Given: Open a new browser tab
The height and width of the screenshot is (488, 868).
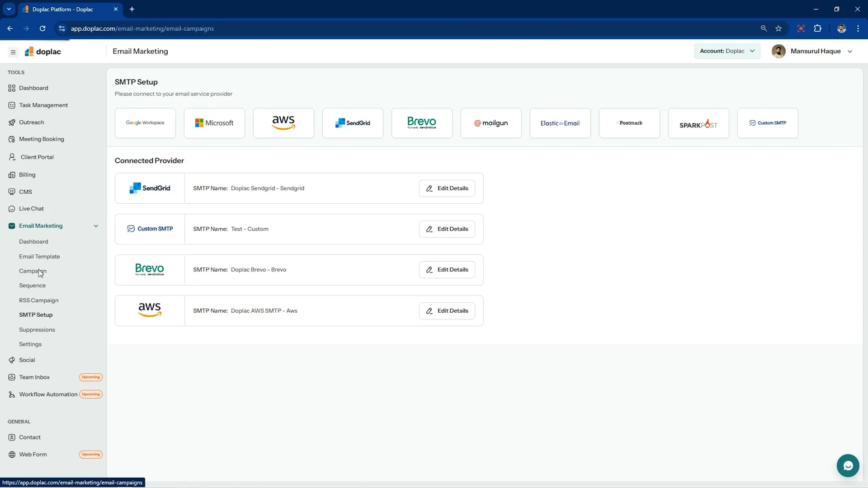Looking at the screenshot, I should (132, 9).
